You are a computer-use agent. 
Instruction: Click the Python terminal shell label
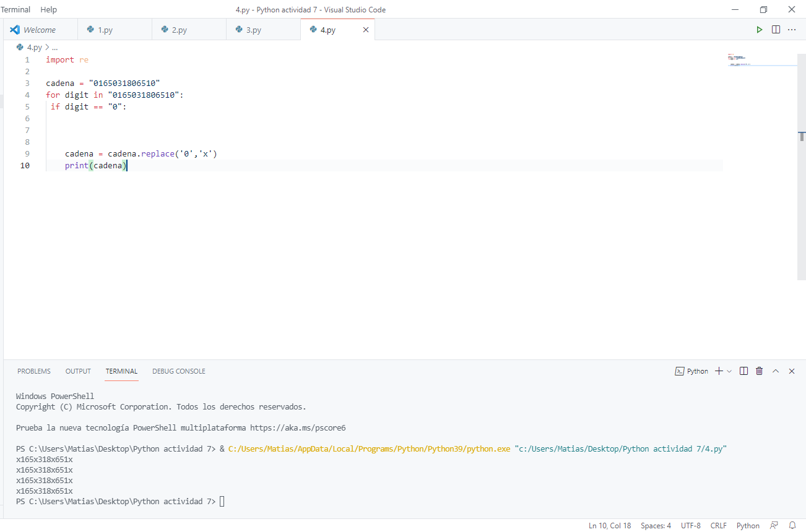click(691, 371)
